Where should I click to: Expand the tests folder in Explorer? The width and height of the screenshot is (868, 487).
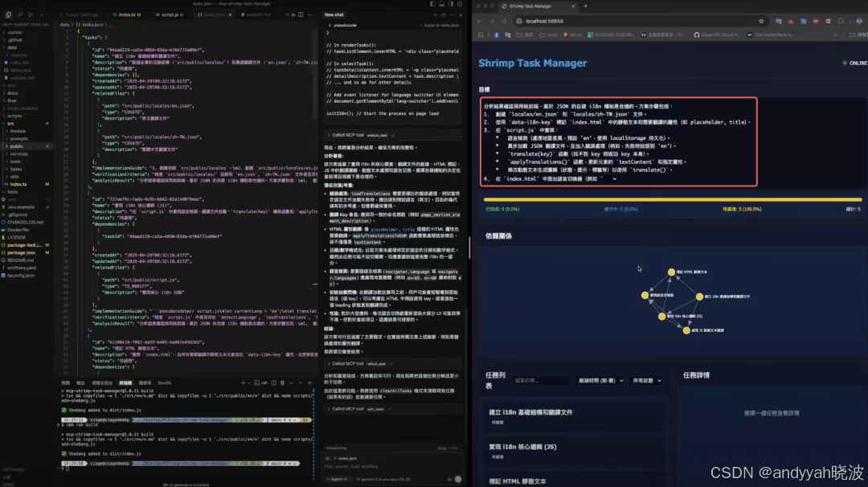pos(12,192)
